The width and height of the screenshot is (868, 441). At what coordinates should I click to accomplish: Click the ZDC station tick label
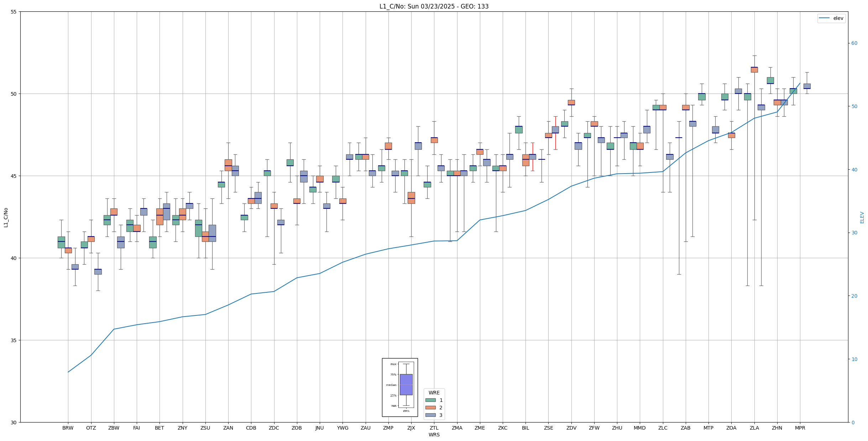(x=274, y=428)
